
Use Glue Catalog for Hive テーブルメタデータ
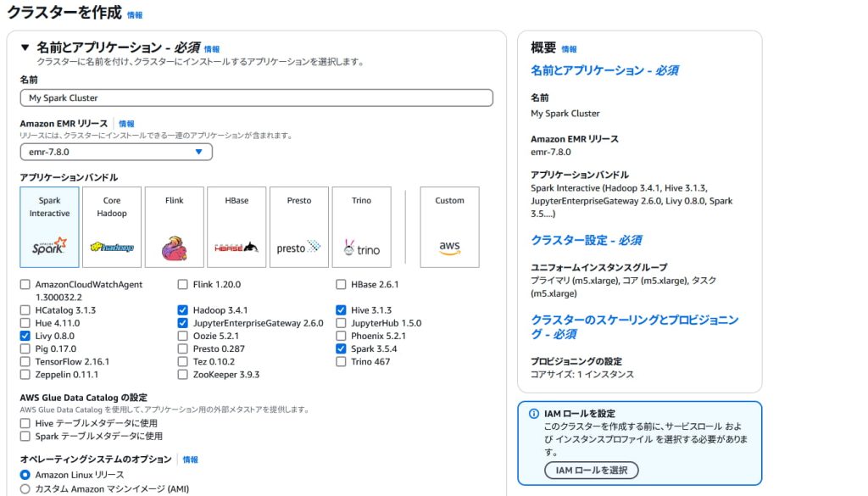pyautogui.click(x=25, y=423)
